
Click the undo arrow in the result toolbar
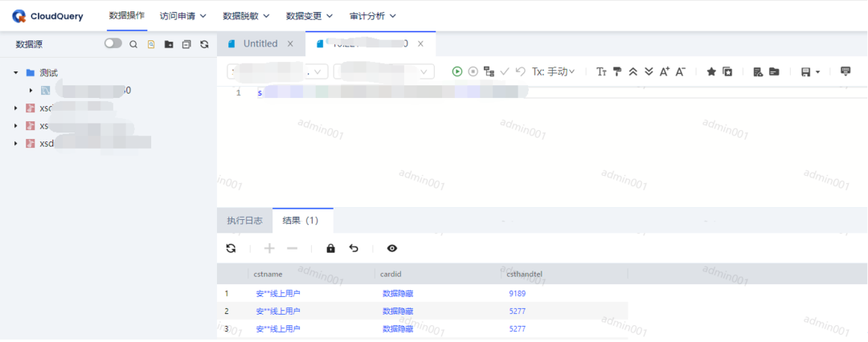(354, 249)
